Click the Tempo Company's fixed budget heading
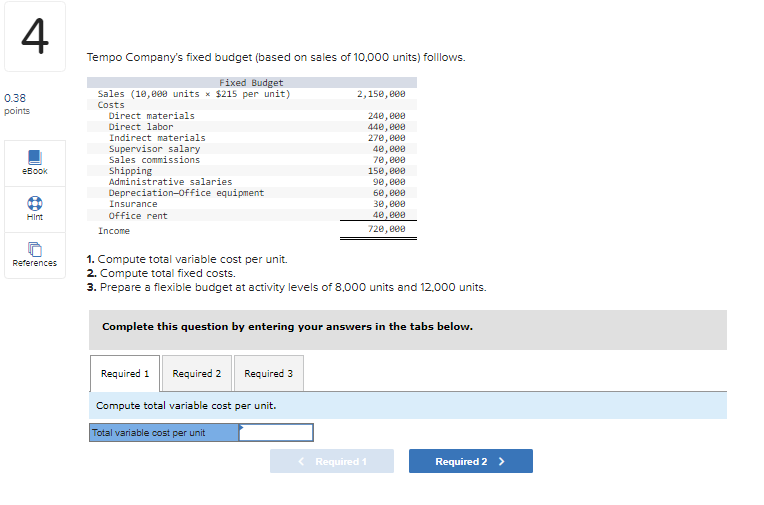The width and height of the screenshot is (764, 505). click(x=276, y=57)
